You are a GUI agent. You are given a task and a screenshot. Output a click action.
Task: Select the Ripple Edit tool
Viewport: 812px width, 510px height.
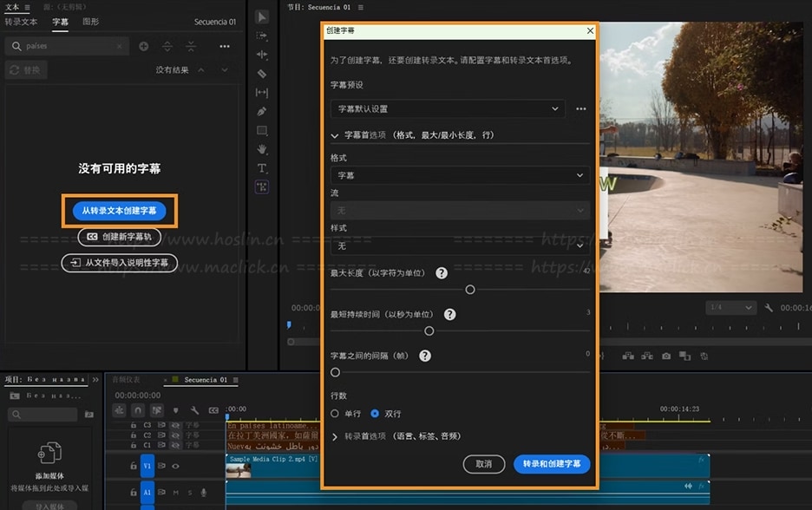tap(262, 55)
